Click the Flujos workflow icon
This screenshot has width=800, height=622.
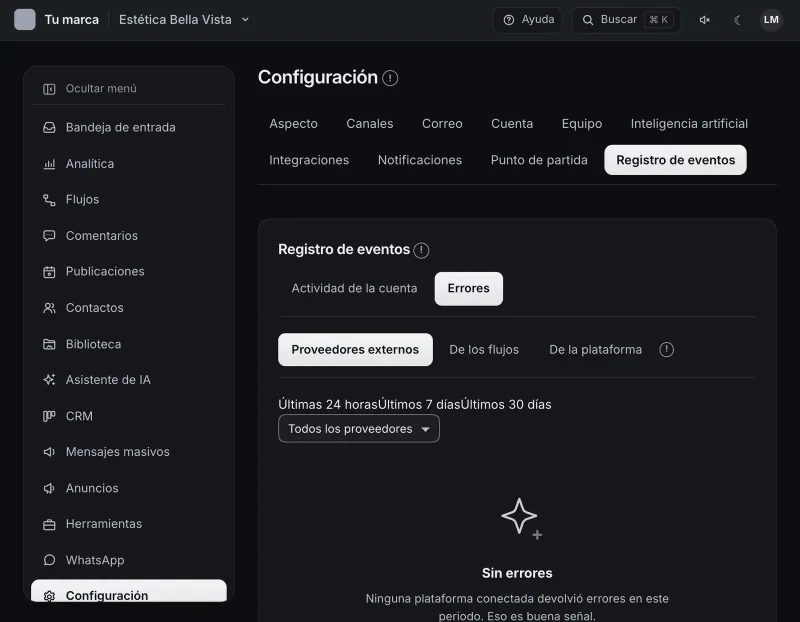(x=49, y=200)
